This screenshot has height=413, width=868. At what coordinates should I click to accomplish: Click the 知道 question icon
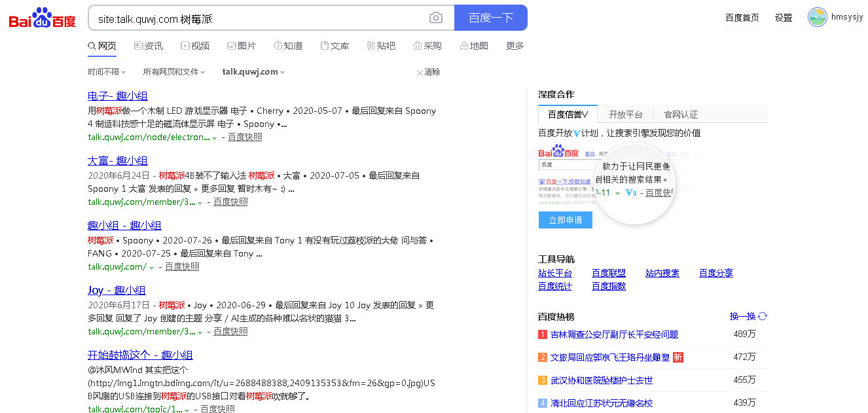click(278, 46)
